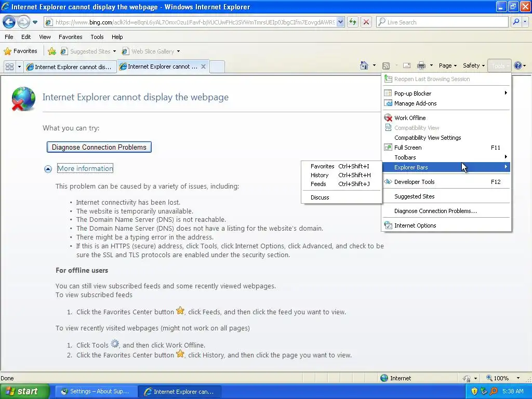Switch to the first Internet Explorer cannot display tab

[x=70, y=67]
